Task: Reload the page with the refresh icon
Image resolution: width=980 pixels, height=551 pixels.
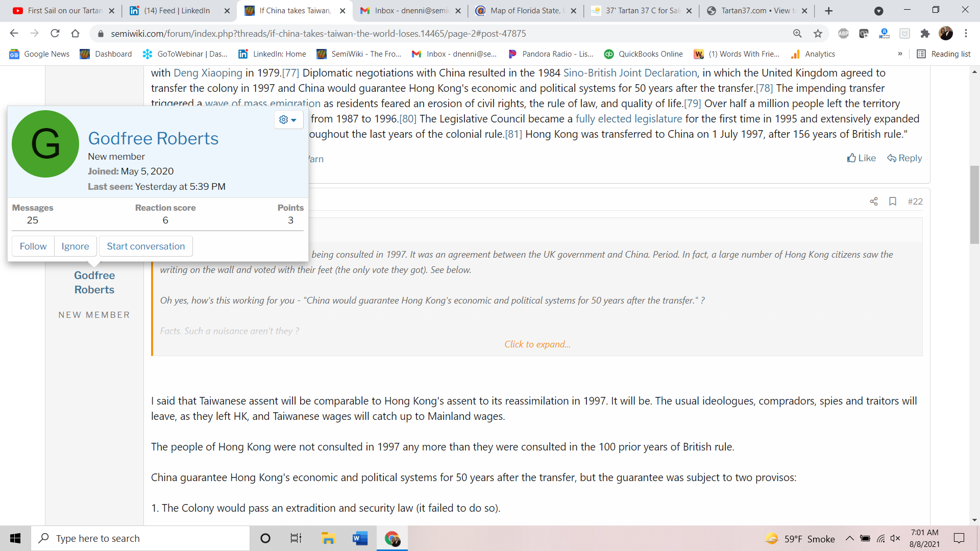Action: pyautogui.click(x=55, y=34)
